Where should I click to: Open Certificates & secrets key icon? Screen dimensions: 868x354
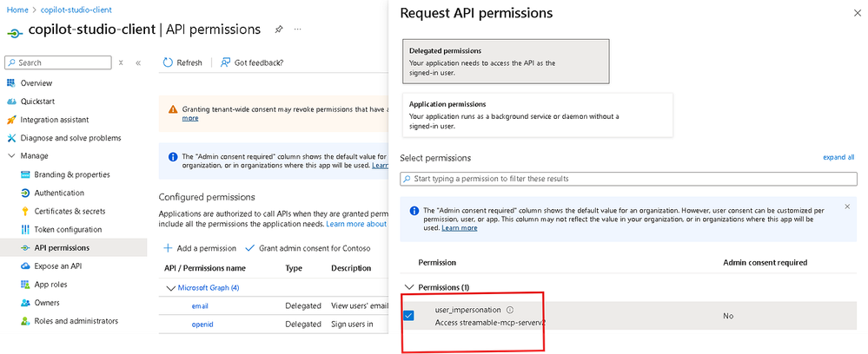[x=25, y=211]
